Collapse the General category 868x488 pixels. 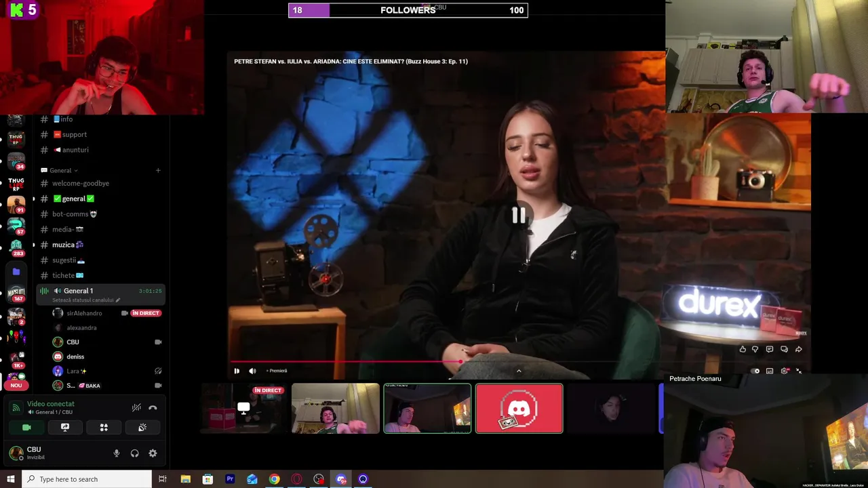pyautogui.click(x=60, y=171)
